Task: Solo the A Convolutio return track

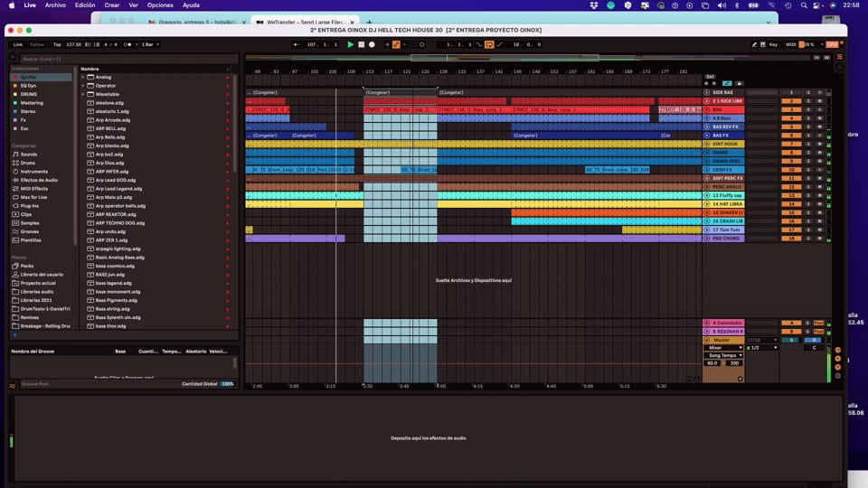Action: coord(807,323)
